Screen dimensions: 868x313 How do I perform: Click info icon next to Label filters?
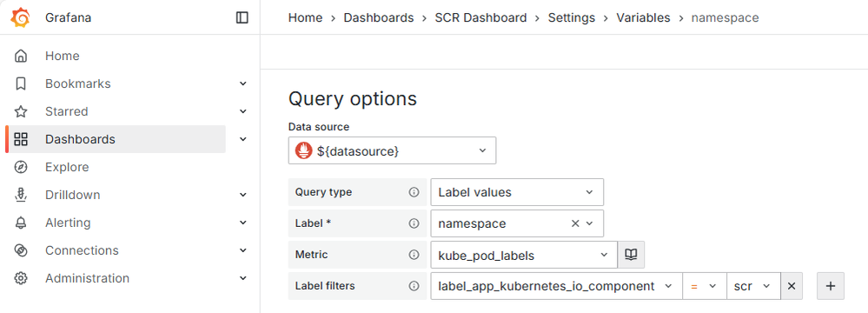(x=414, y=286)
